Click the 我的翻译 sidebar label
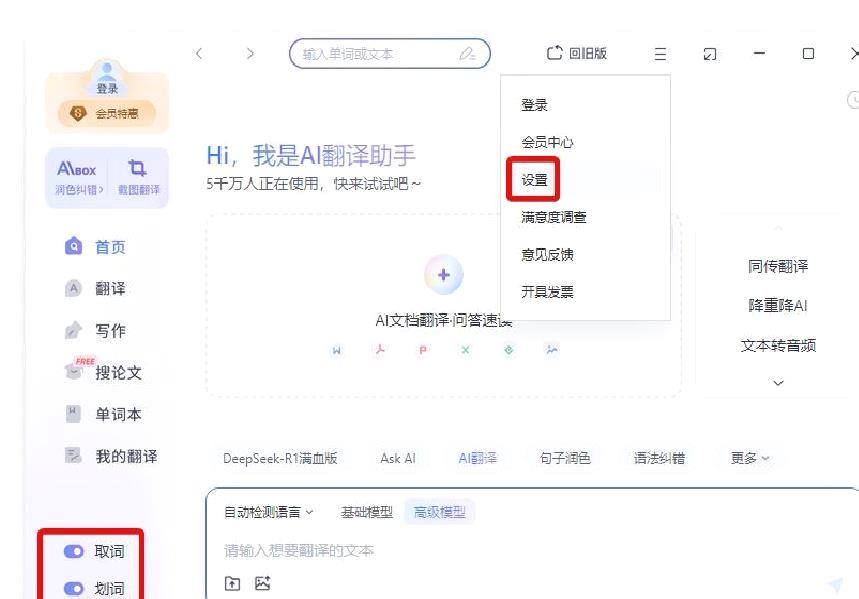Image resolution: width=859 pixels, height=599 pixels. click(x=127, y=456)
